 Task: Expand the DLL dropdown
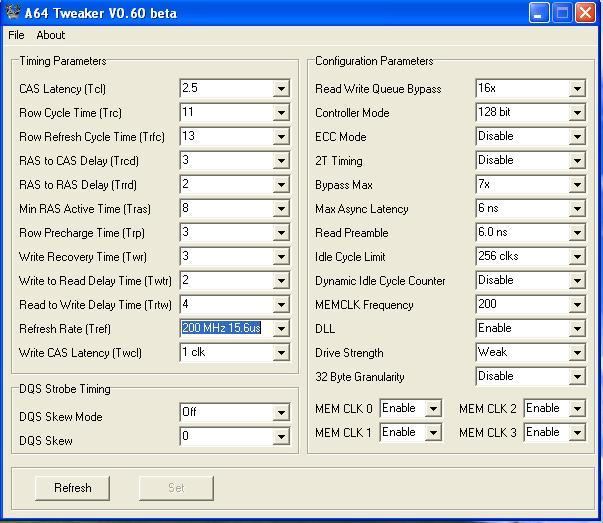click(577, 329)
